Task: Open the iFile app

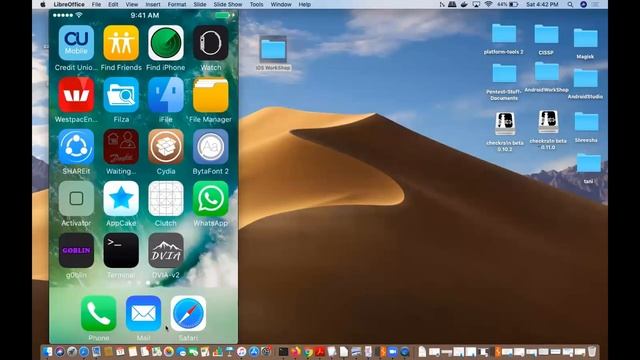Action: pyautogui.click(x=166, y=95)
